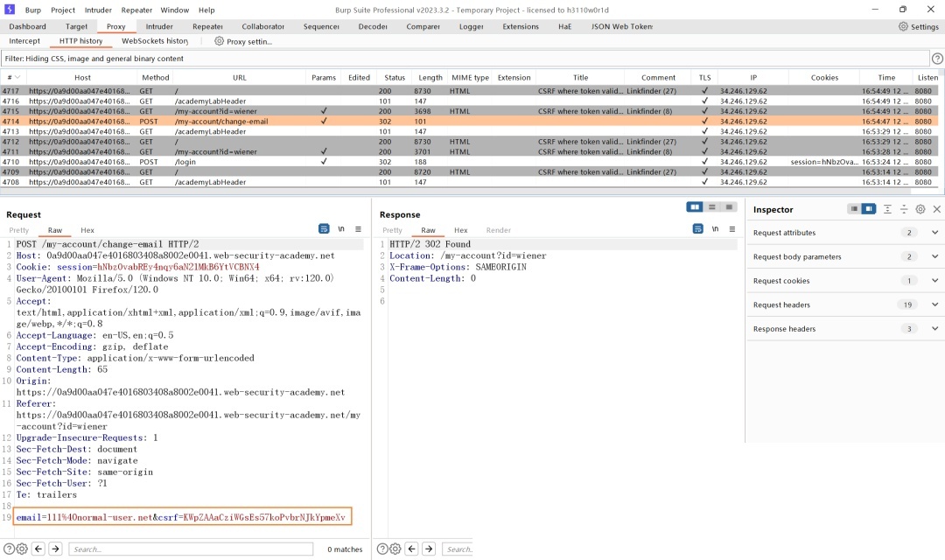Toggle message wrap icon in Request pane
The image size is (945, 560).
324,229
